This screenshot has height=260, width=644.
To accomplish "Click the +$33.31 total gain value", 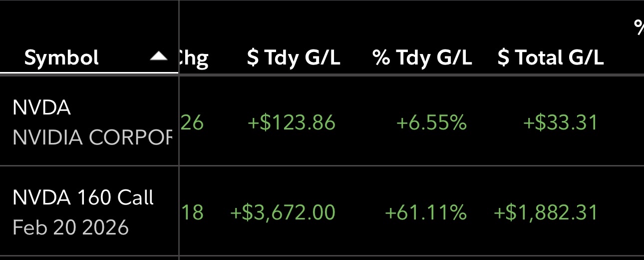I will point(560,122).
